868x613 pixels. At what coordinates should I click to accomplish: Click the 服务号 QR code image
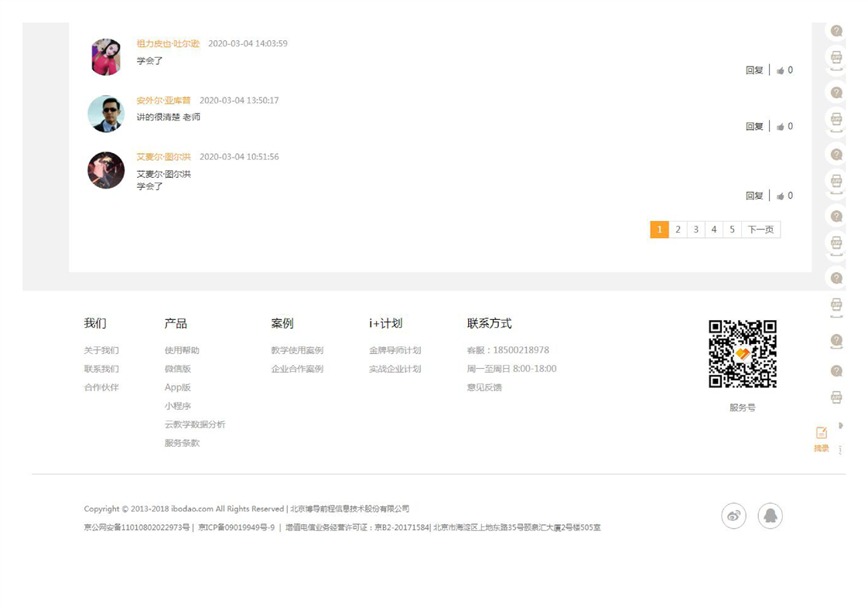click(x=742, y=354)
